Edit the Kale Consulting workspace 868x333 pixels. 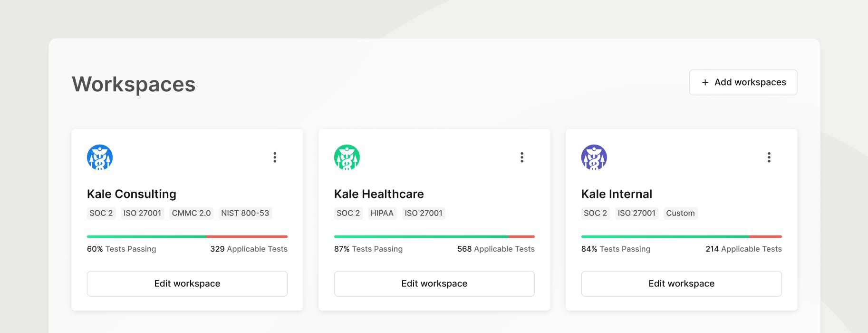pos(187,284)
